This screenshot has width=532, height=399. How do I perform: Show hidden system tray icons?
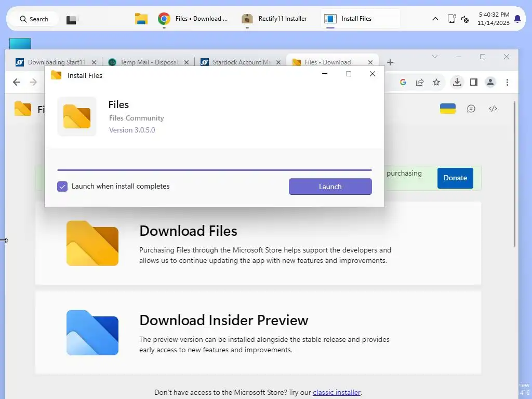[435, 19]
